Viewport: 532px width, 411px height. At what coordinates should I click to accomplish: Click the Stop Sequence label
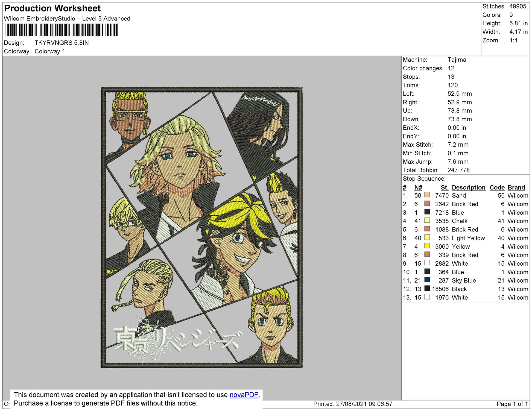pyautogui.click(x=424, y=179)
